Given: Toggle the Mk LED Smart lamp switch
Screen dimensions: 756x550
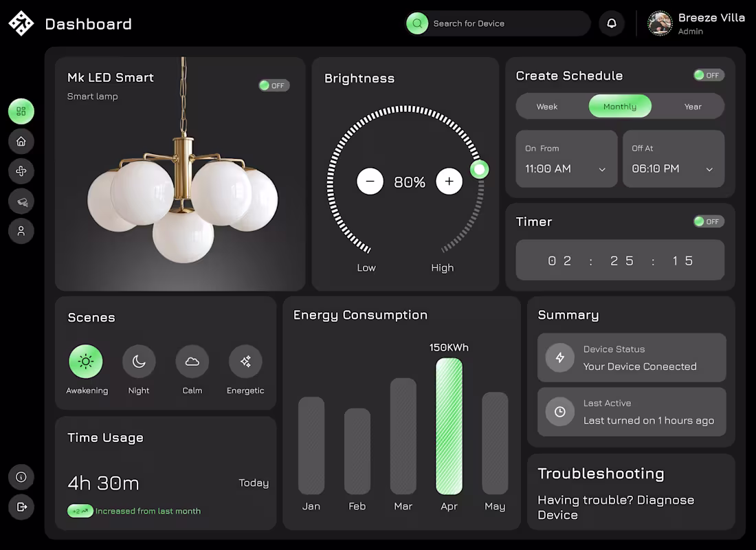Looking at the screenshot, I should 274,85.
